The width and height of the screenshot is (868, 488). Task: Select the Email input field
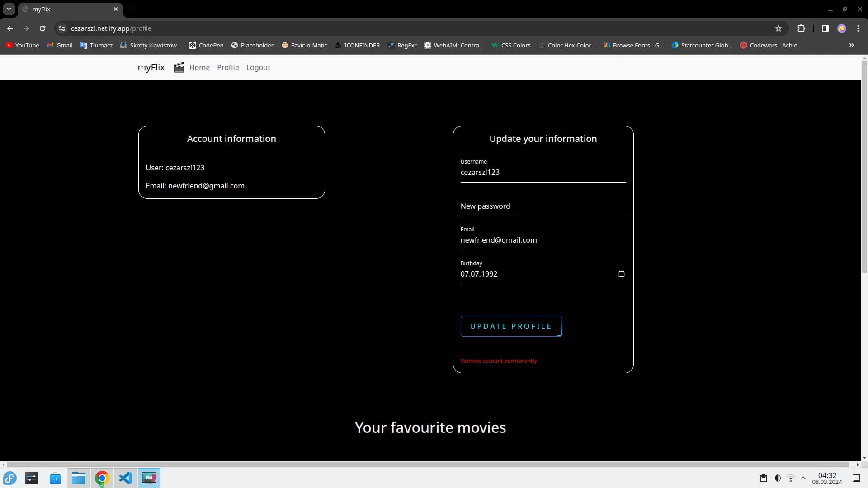pos(543,240)
